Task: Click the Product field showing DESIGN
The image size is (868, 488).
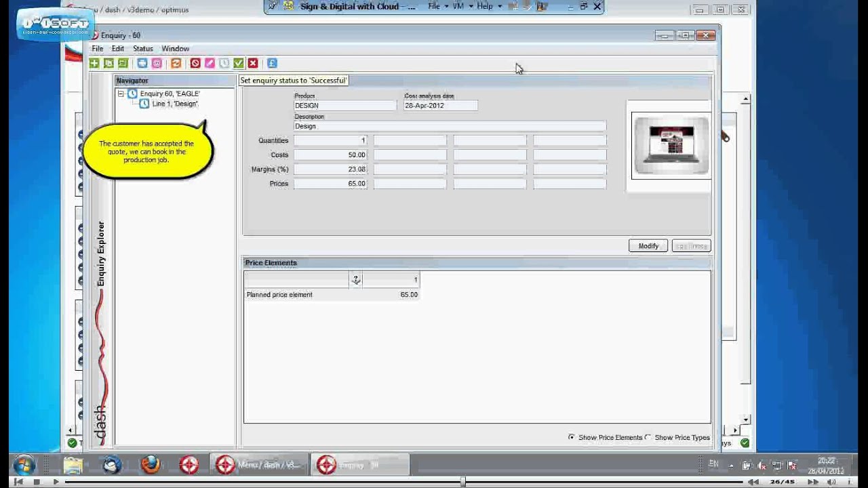Action: tap(345, 106)
